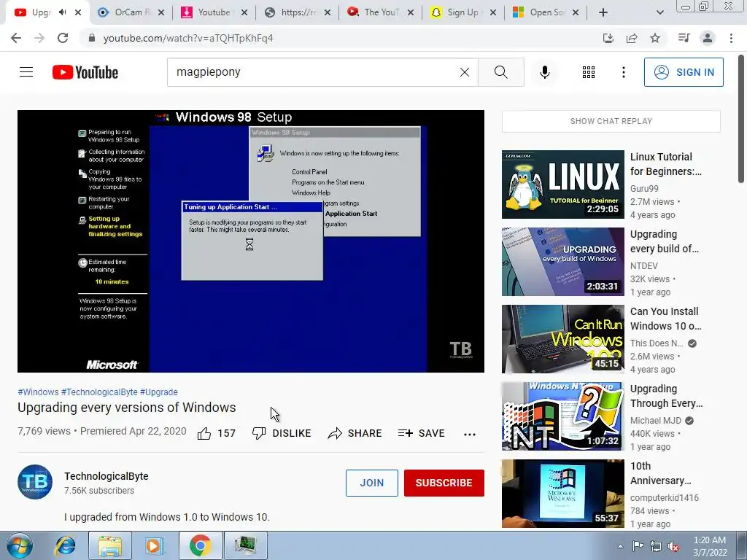Click the Chrome share page icon

tap(632, 38)
